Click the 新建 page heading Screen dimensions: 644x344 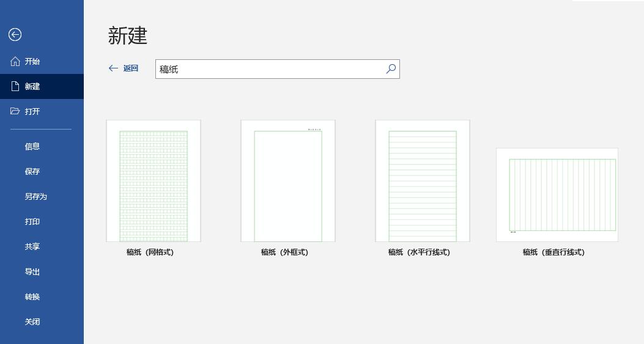pos(128,35)
